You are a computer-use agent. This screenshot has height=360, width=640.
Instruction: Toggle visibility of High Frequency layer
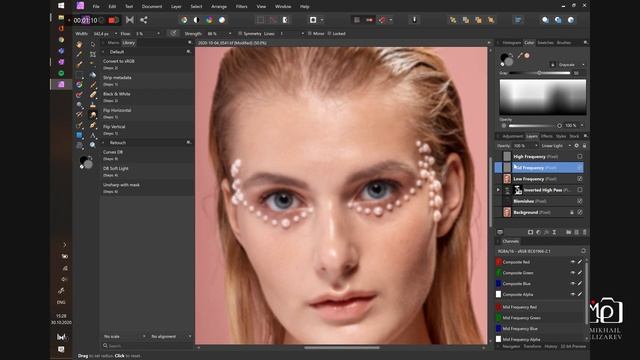580,157
